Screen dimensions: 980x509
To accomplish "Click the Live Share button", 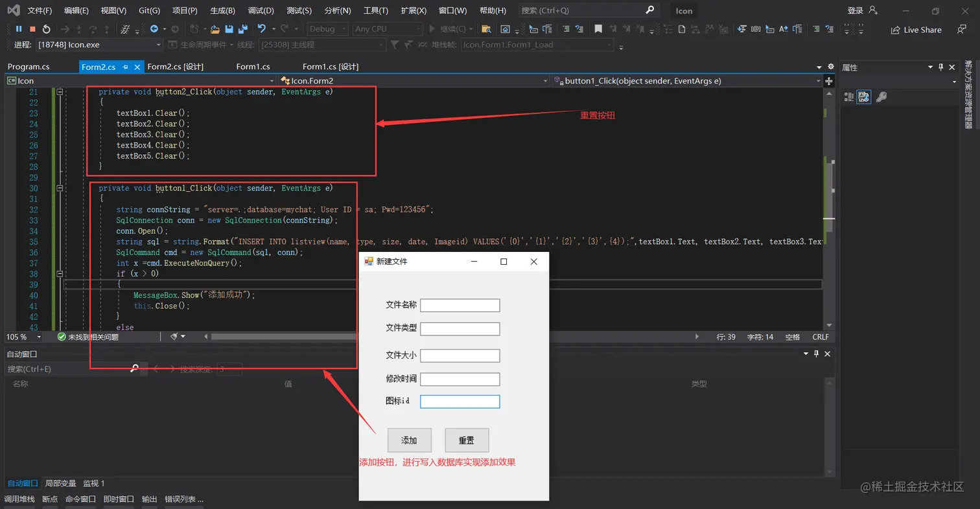I will point(916,30).
